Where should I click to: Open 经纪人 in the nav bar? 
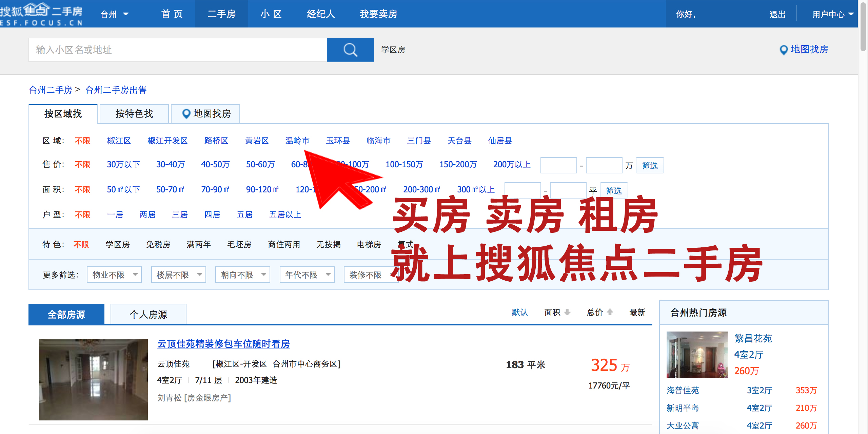321,14
